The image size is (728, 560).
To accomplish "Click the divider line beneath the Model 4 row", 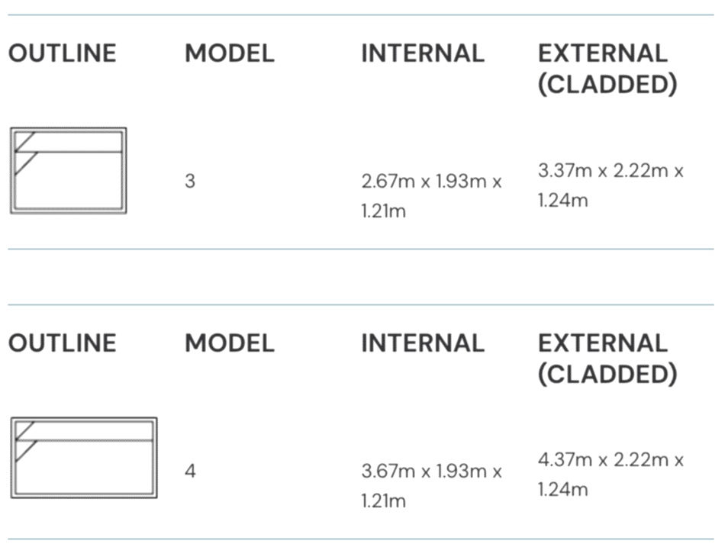I will click(360, 539).
